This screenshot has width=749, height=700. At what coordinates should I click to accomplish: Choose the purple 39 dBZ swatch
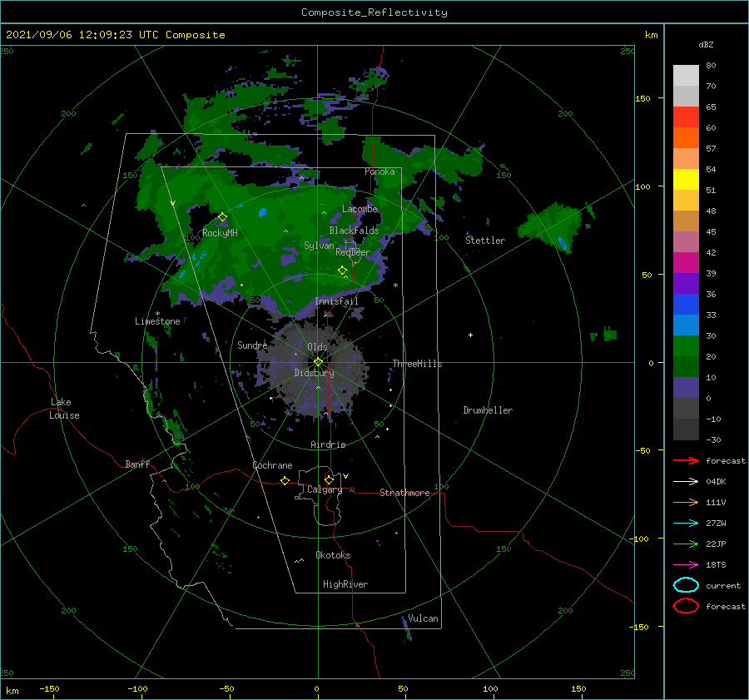click(x=686, y=284)
